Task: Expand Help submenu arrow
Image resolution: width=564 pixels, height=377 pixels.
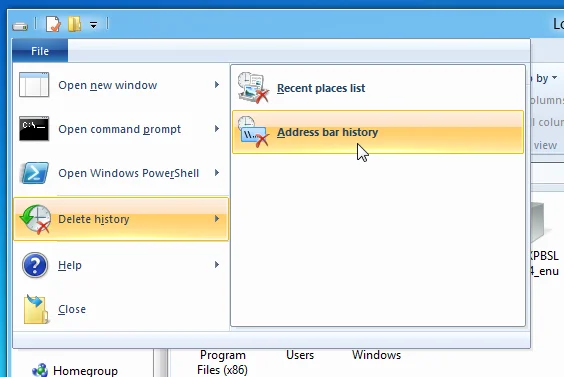Action: [x=217, y=265]
